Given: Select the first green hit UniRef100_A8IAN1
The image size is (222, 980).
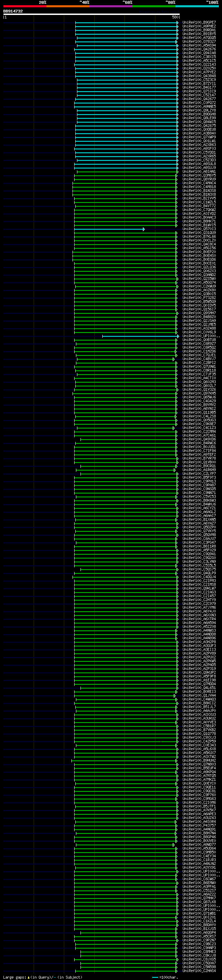Looking at the screenshot, I should click(x=199, y=172).
